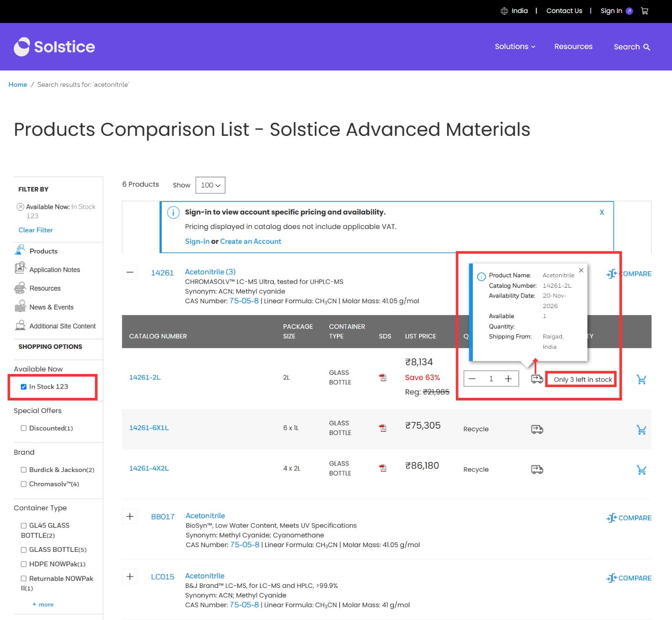Click product number LC015

click(x=162, y=577)
